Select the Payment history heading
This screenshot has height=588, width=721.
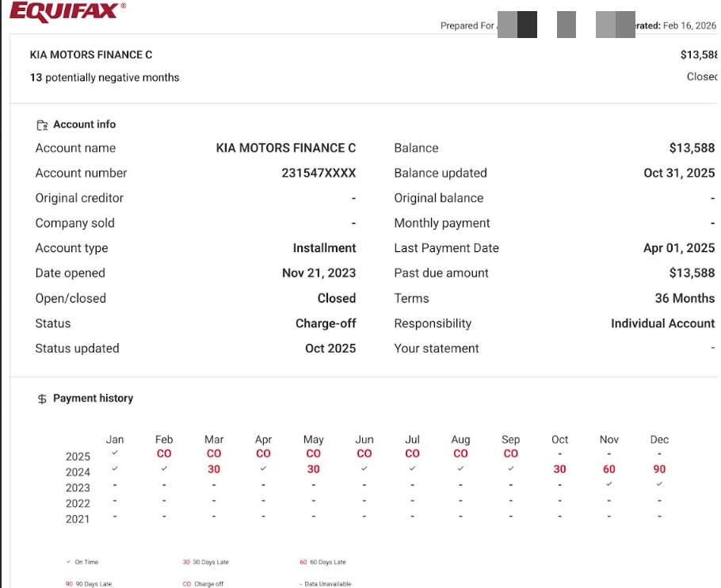coord(93,398)
